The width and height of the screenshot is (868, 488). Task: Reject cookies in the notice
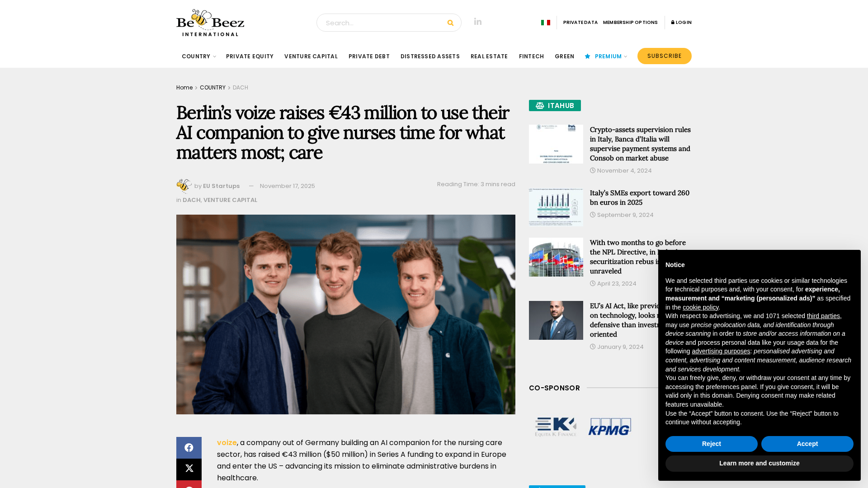711,444
